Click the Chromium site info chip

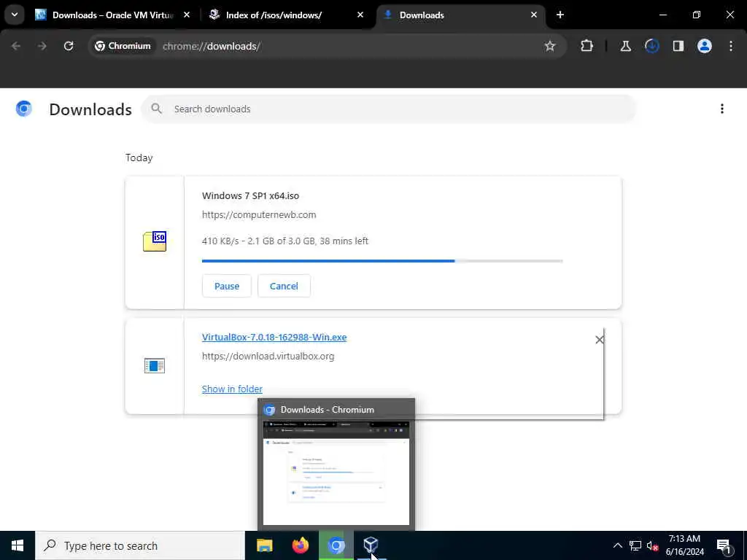(123, 46)
